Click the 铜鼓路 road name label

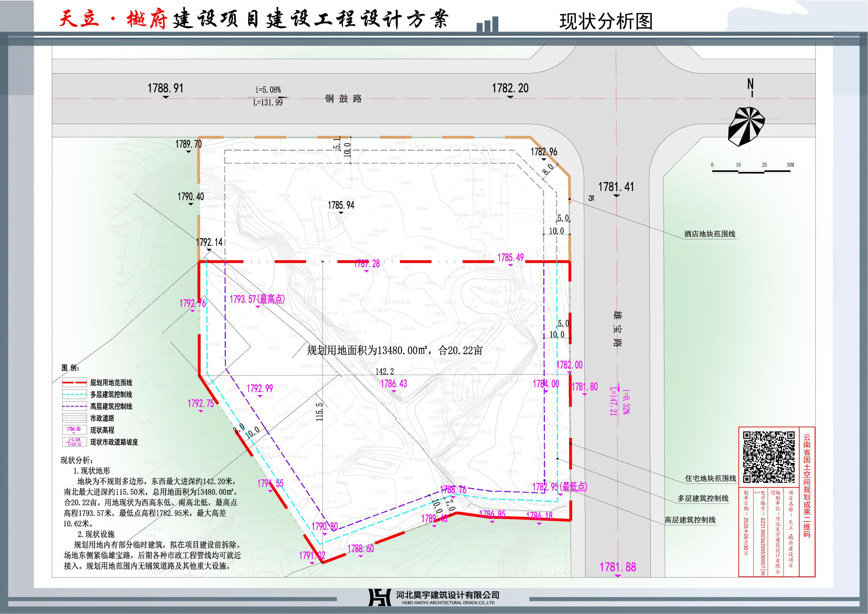click(x=343, y=99)
